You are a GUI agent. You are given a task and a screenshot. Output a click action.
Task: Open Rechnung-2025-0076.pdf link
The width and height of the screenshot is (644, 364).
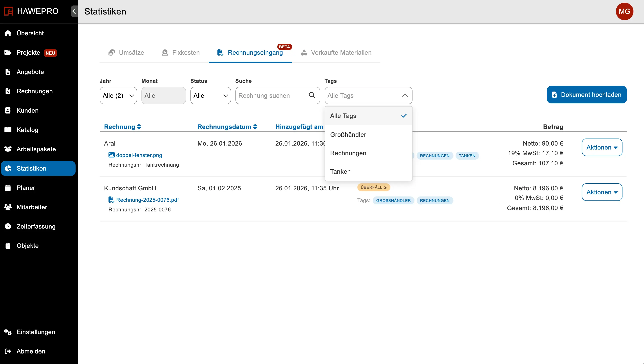147,200
